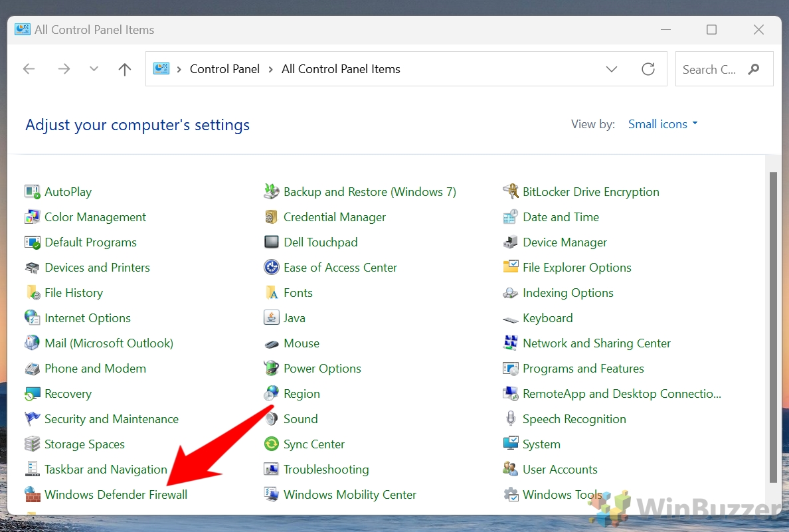Open the Recovery icon
The image size is (789, 532).
[x=32, y=394]
